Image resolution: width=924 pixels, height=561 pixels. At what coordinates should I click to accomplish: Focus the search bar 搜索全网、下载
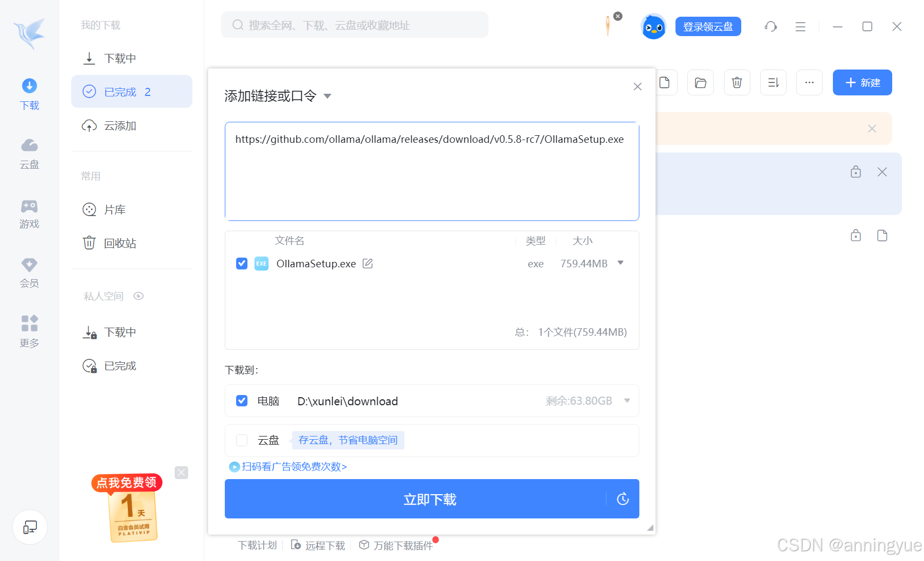[355, 25]
